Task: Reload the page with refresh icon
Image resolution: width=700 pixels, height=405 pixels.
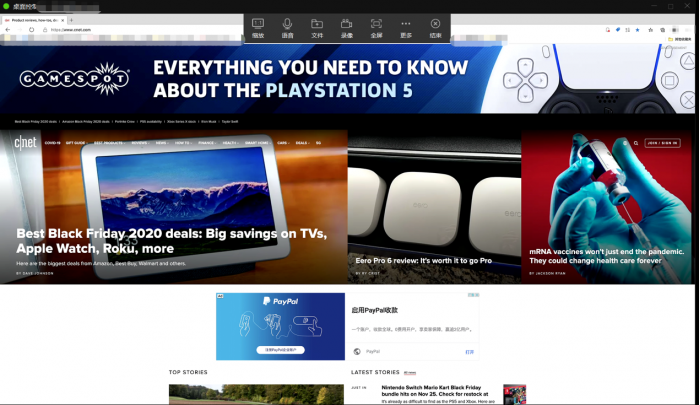Action: click(x=32, y=29)
